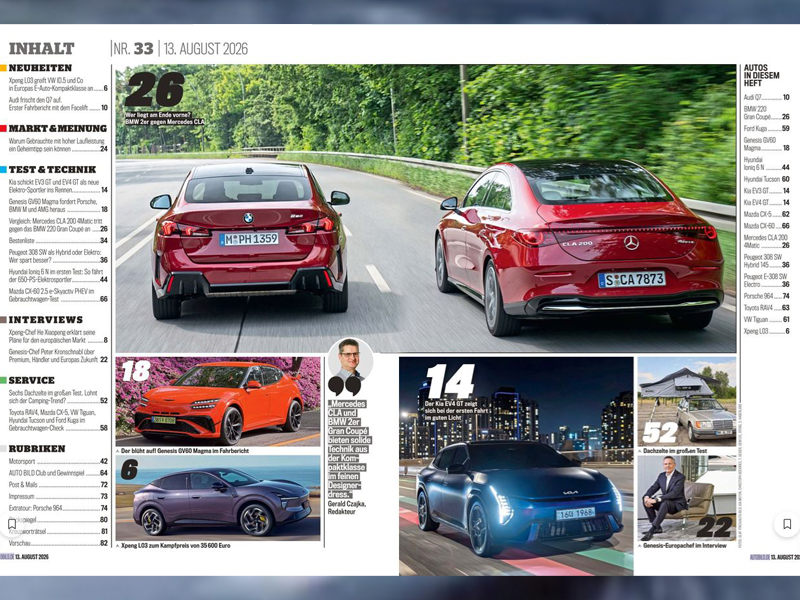Open the Dachzelte roof tent photo
This screenshot has height=600, width=800.
(687, 402)
